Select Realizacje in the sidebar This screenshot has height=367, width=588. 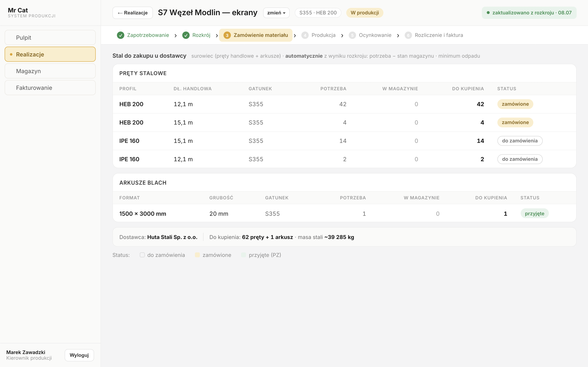tap(50, 54)
